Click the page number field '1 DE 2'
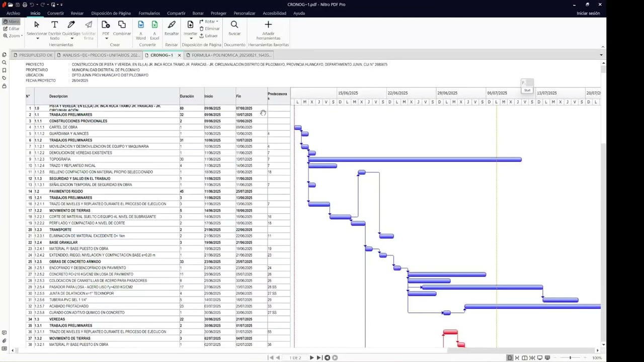644x362 pixels. pos(295,358)
